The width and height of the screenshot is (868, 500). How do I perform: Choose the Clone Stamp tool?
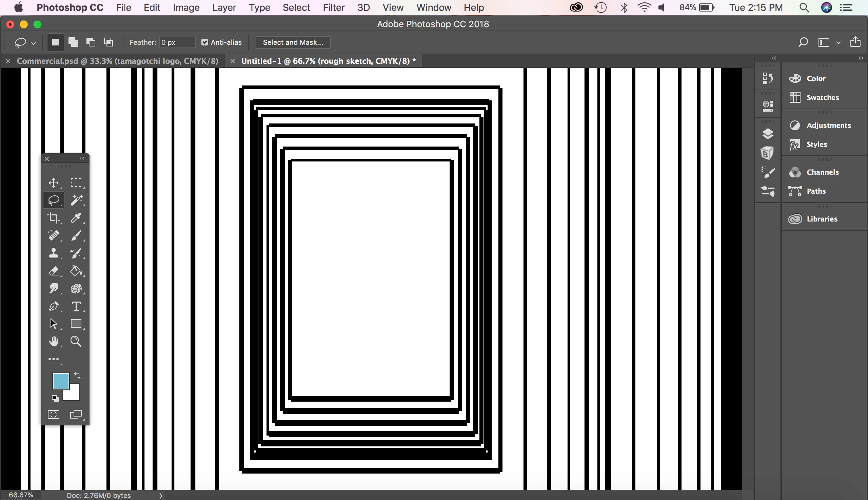(x=54, y=253)
